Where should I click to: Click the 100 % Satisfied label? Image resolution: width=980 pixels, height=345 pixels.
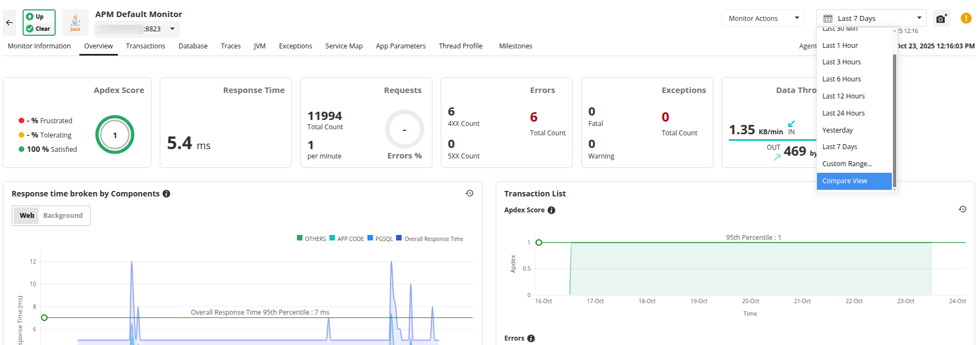point(52,150)
